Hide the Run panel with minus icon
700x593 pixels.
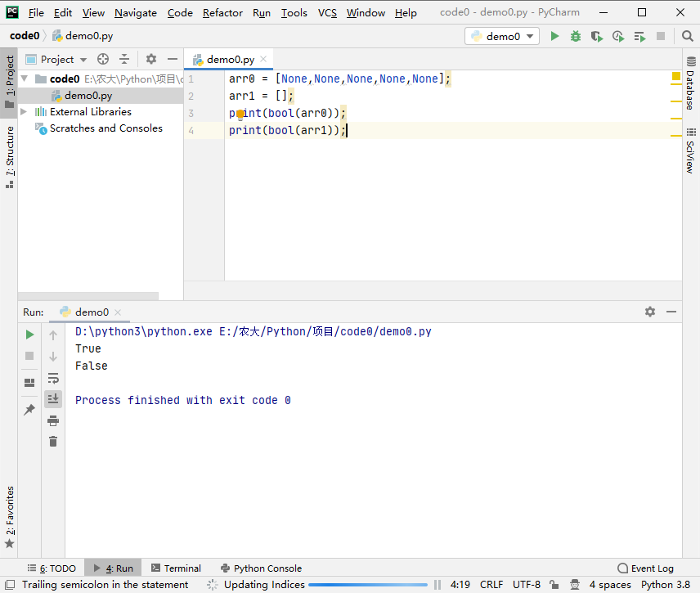[671, 312]
